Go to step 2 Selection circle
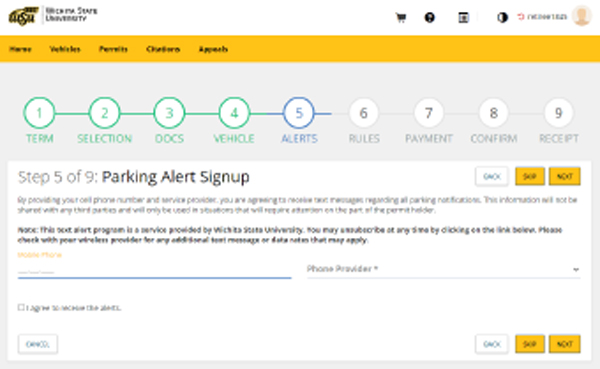Image resolution: width=600 pixels, height=369 pixels. click(104, 113)
